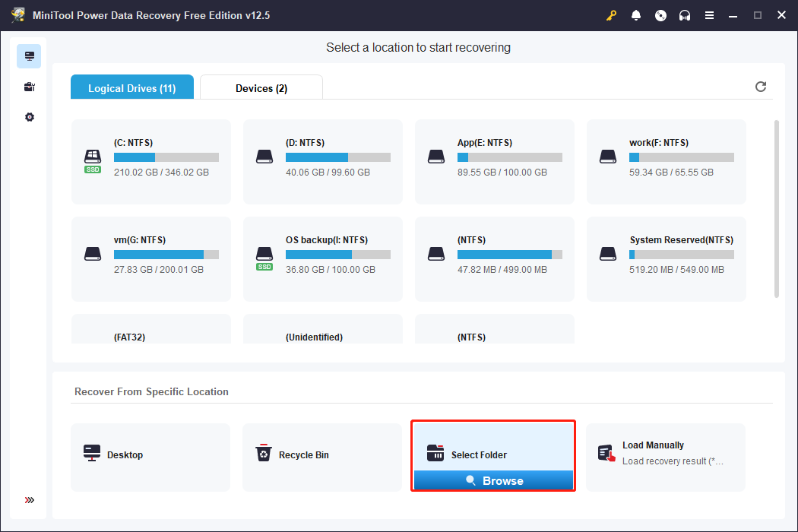The height and width of the screenshot is (532, 798).
Task: Click the language globe icon
Action: point(660,14)
